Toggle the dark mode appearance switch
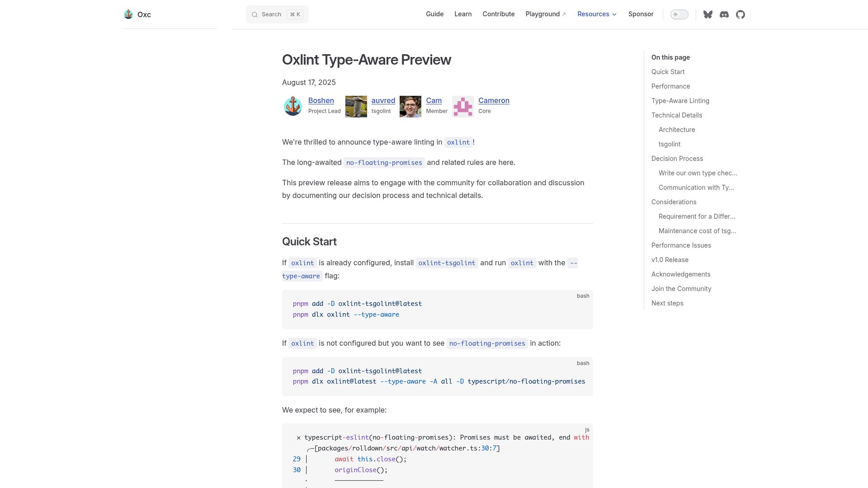868x488 pixels. pos(679,14)
